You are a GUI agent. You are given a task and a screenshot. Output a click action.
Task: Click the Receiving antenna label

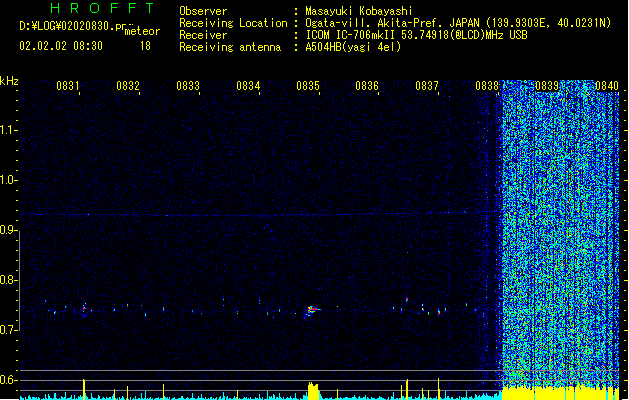(x=230, y=47)
